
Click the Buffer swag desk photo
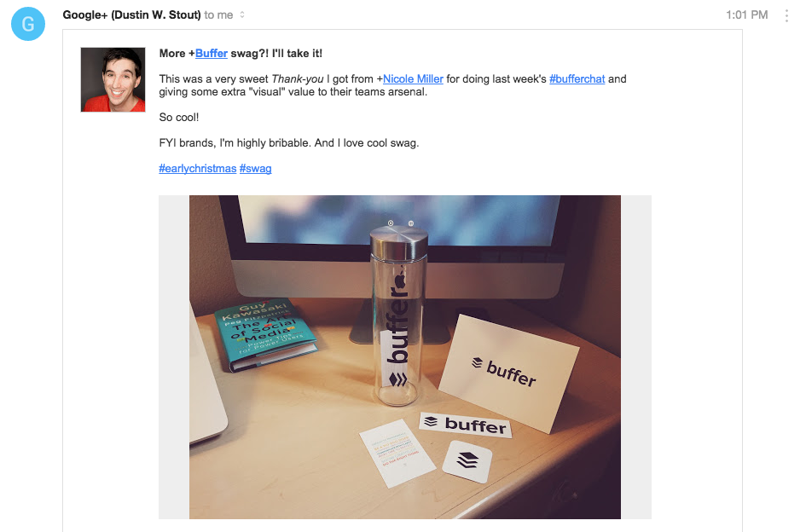[x=405, y=356]
